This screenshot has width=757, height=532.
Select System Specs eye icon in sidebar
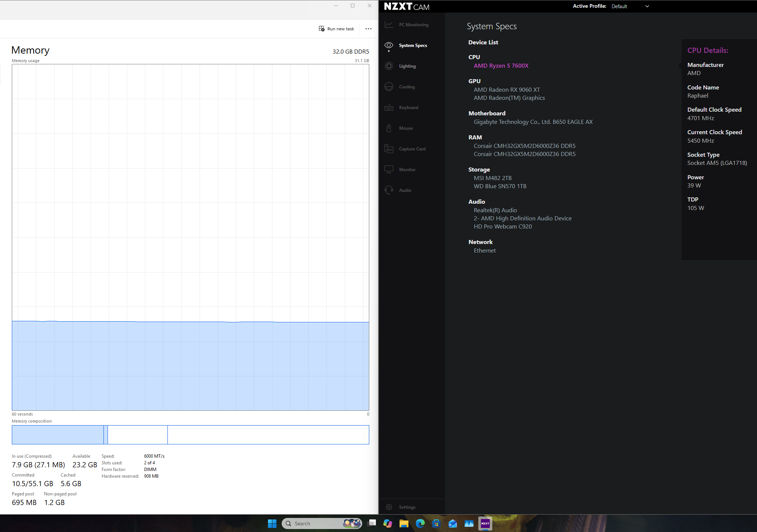click(389, 45)
